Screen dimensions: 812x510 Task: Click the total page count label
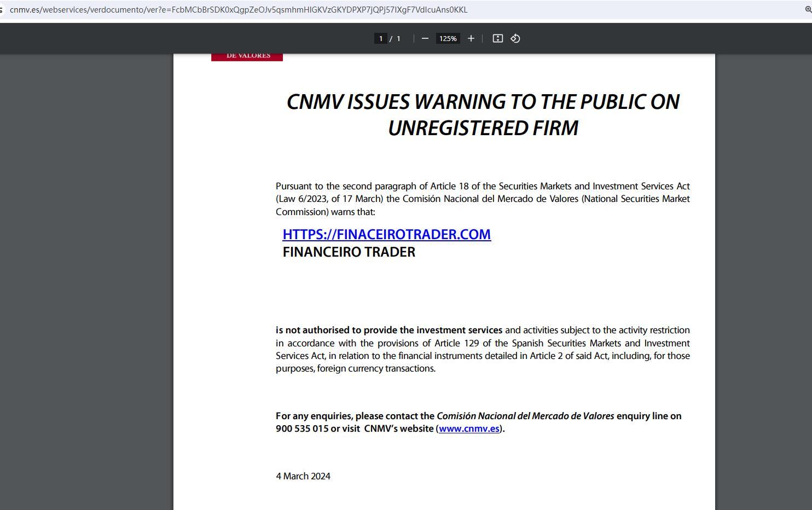tap(398, 38)
